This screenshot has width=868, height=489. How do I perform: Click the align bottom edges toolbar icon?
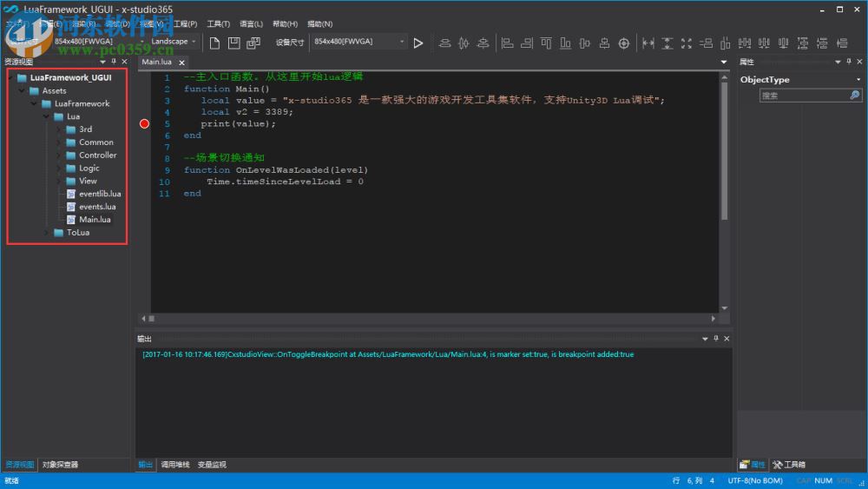click(565, 43)
